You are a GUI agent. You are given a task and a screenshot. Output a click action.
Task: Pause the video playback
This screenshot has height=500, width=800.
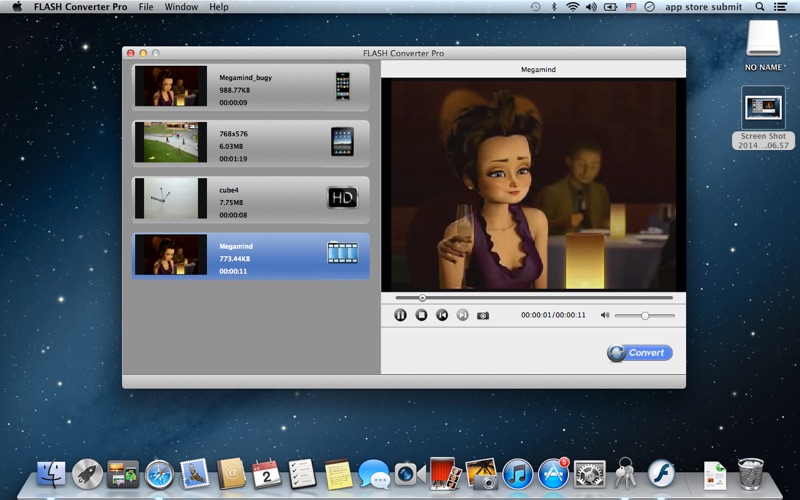400,315
